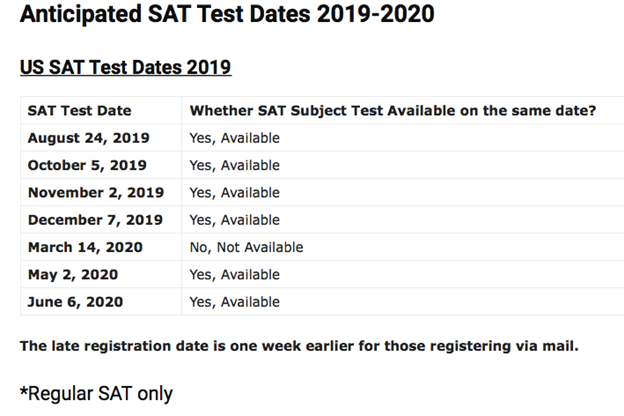The height and width of the screenshot is (416, 624).
Task: Click 'Yes, Available' in the October 5 row
Action: point(234,165)
